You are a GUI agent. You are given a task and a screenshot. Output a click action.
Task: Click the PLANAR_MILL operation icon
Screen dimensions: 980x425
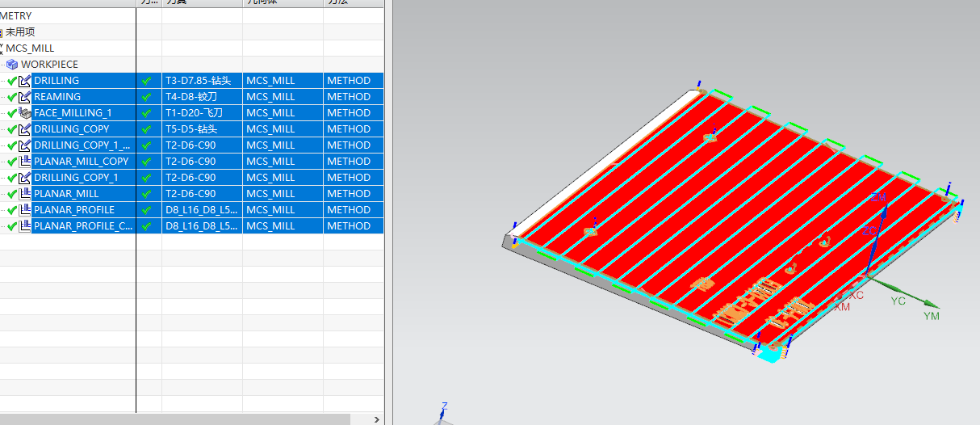pos(25,194)
